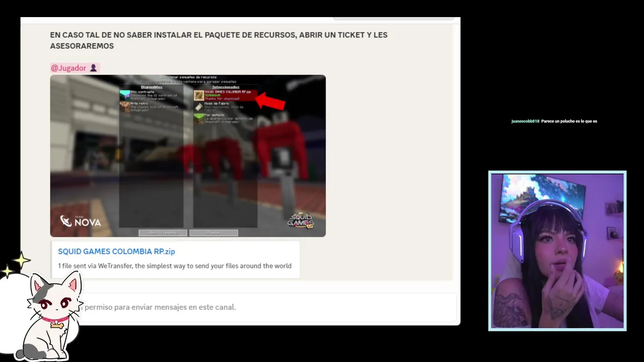Click the Disponibles column header
Screen dimensions: 644x362
(x=151, y=87)
